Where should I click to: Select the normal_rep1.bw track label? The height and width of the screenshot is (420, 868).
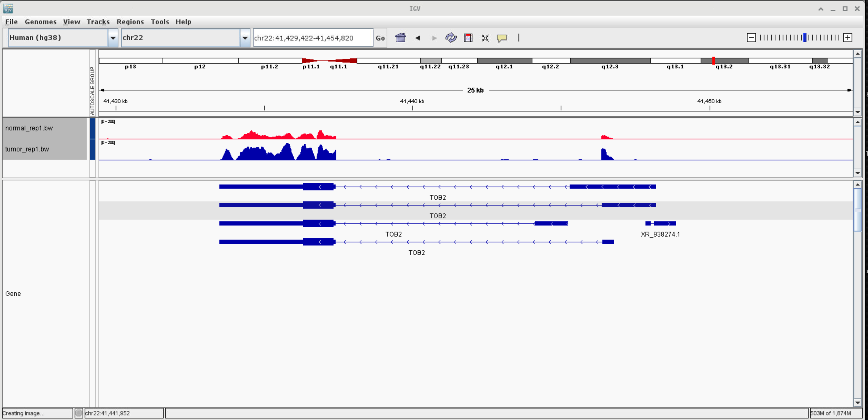point(29,128)
